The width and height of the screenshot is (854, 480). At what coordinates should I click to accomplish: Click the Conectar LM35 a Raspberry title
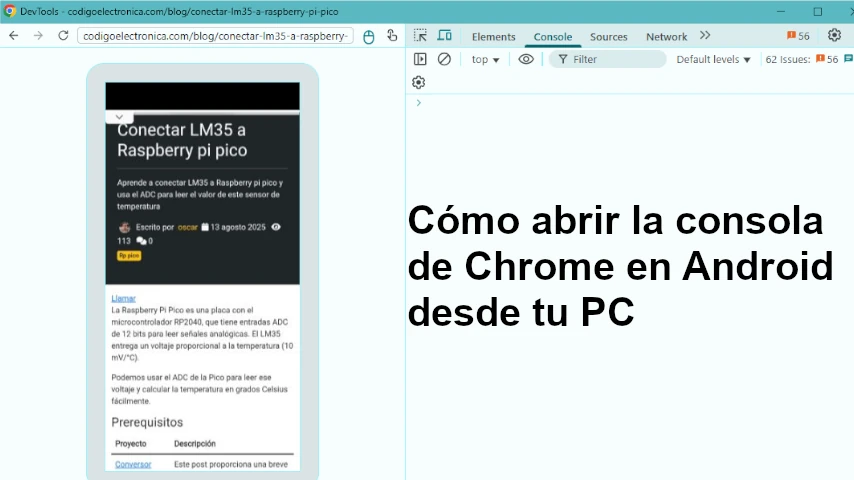(182, 140)
